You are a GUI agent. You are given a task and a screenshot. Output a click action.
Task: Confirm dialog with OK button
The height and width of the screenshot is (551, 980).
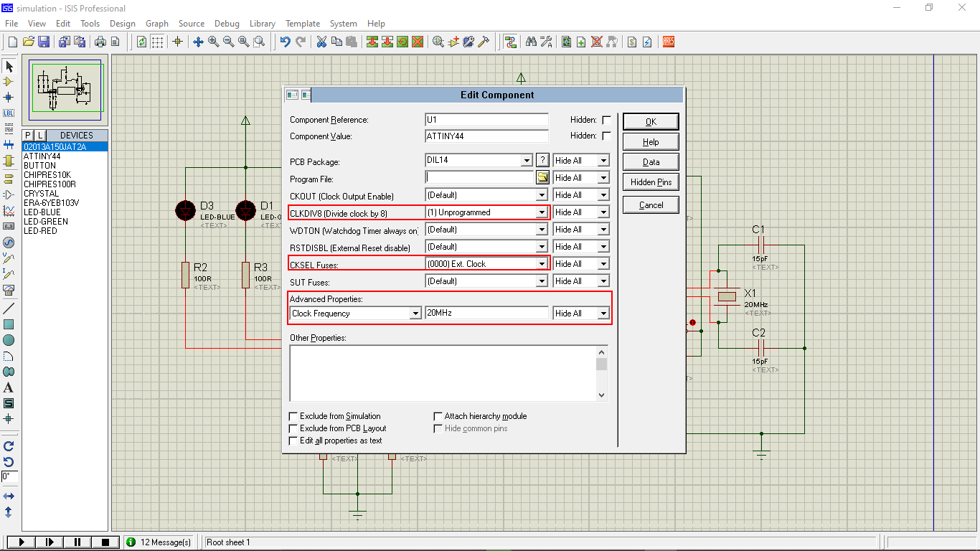pyautogui.click(x=651, y=121)
